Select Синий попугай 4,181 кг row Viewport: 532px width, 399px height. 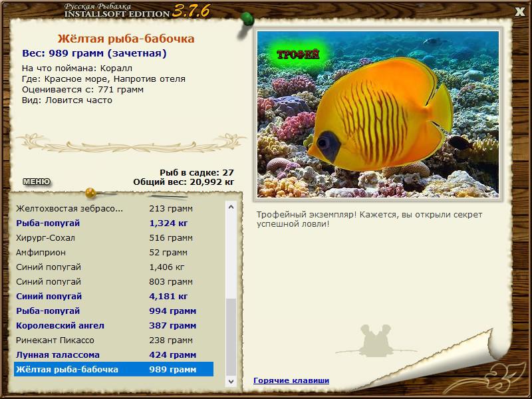[114, 296]
